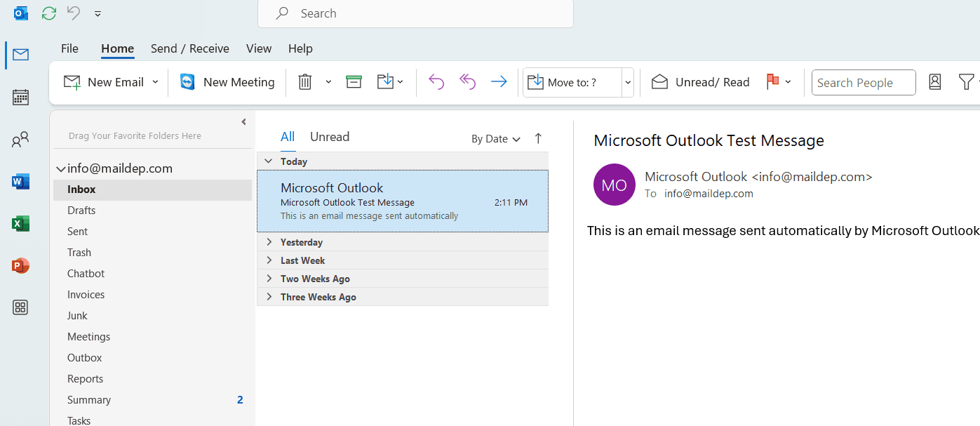Click New Meeting TeamViewer button
The image size is (980, 426).
pyautogui.click(x=227, y=82)
